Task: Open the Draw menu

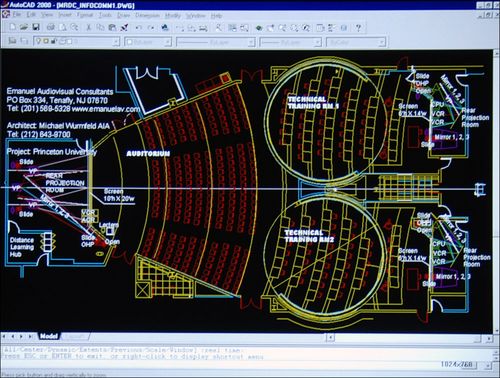Action: [x=123, y=15]
